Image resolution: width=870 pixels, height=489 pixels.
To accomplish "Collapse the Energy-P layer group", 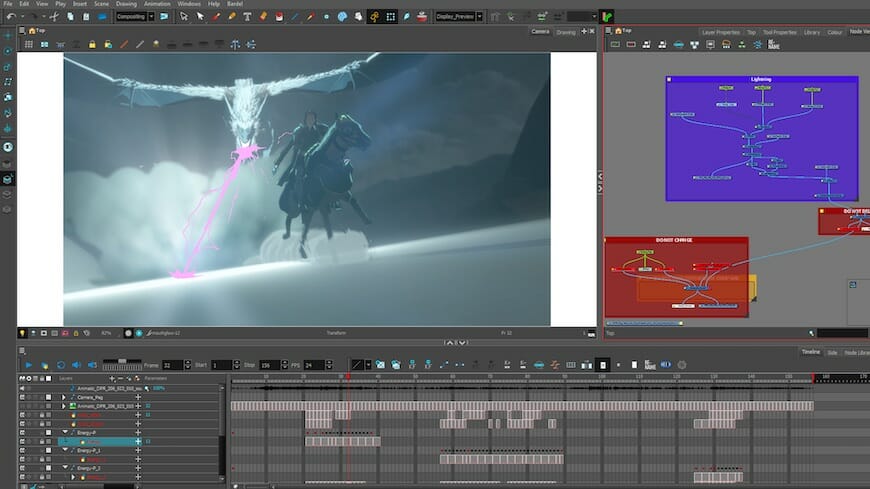I will [x=65, y=432].
